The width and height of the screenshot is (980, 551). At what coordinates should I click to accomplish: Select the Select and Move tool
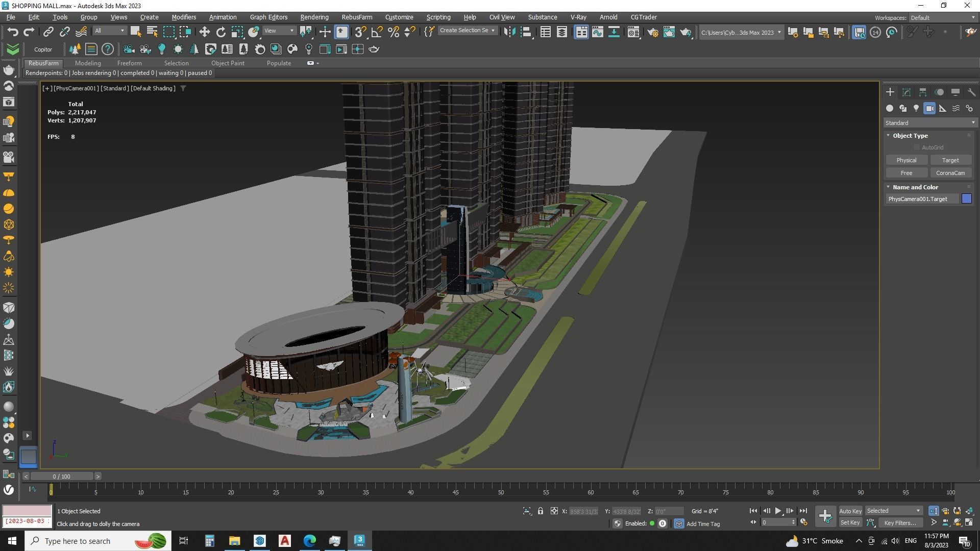[x=204, y=32]
